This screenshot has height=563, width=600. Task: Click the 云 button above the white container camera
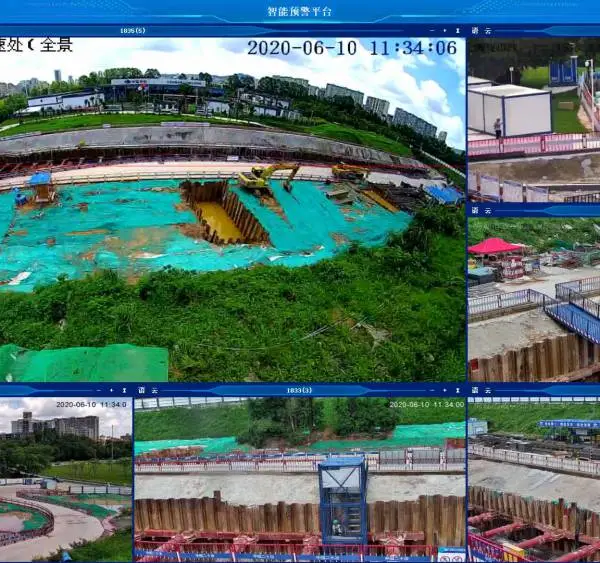tap(488, 31)
